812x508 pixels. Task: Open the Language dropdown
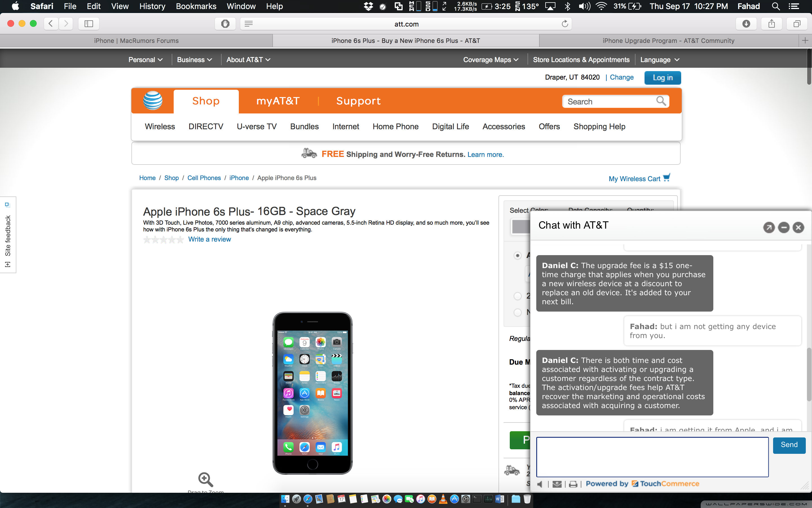[x=660, y=60]
